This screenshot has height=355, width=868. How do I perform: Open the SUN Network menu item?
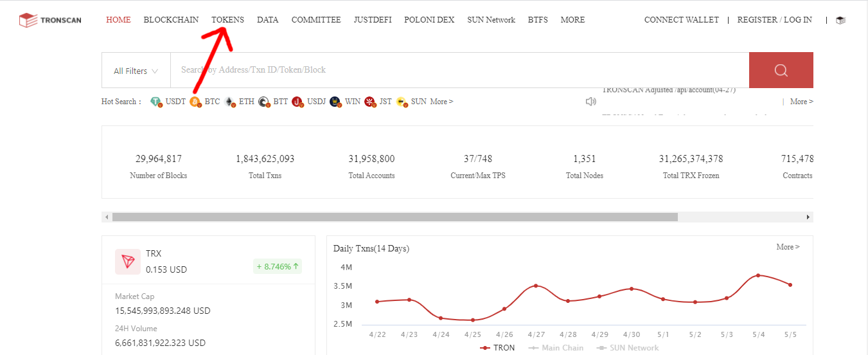pos(492,20)
